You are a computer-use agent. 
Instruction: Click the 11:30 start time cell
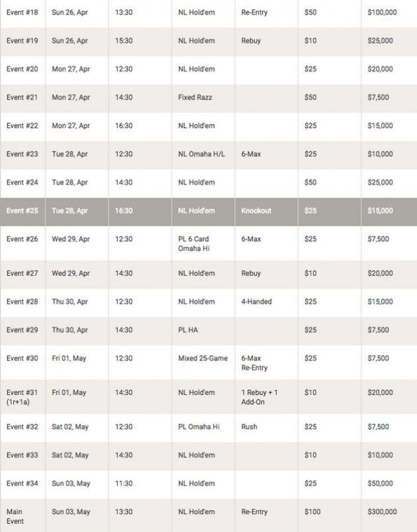click(123, 483)
